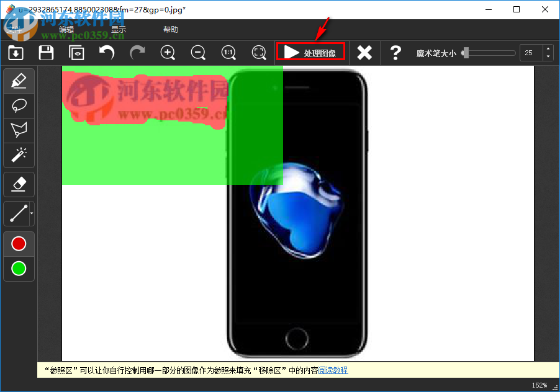Select the eraser tool
560x392 pixels.
19,184
